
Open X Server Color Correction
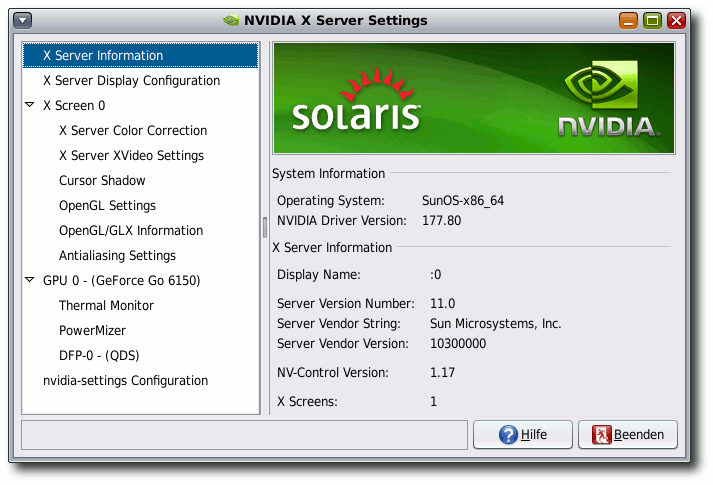point(133,130)
